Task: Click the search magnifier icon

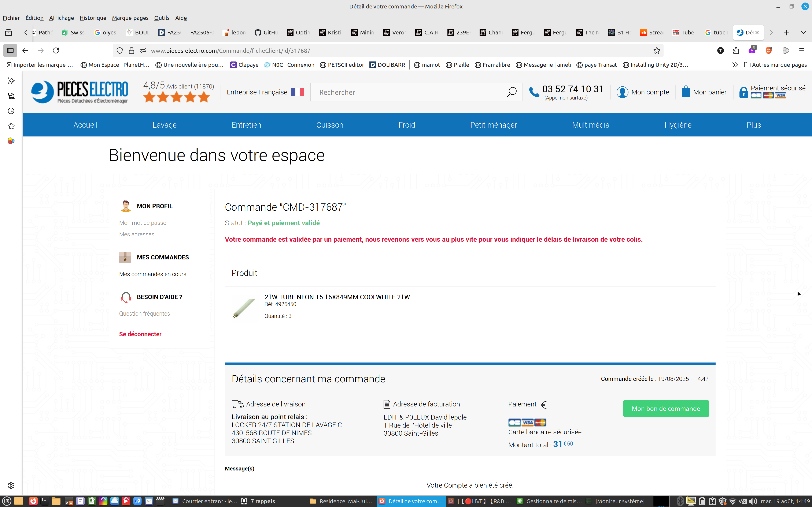Action: tap(511, 92)
